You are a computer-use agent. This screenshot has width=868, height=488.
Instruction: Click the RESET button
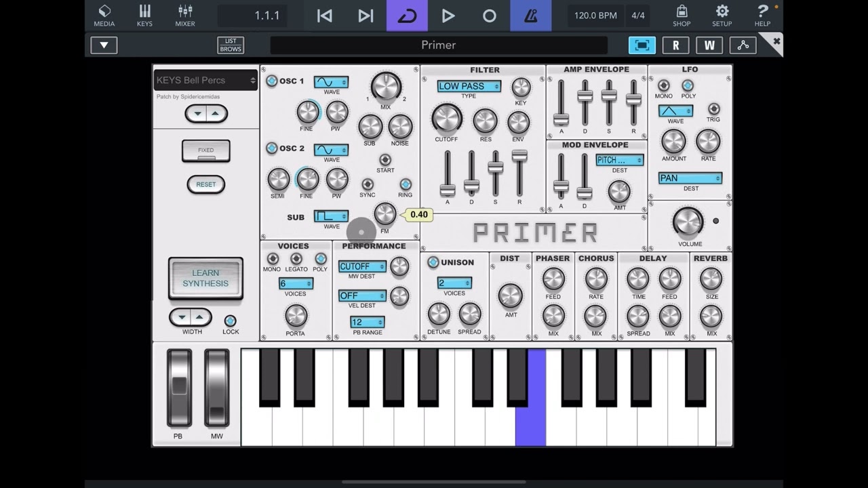(x=206, y=184)
